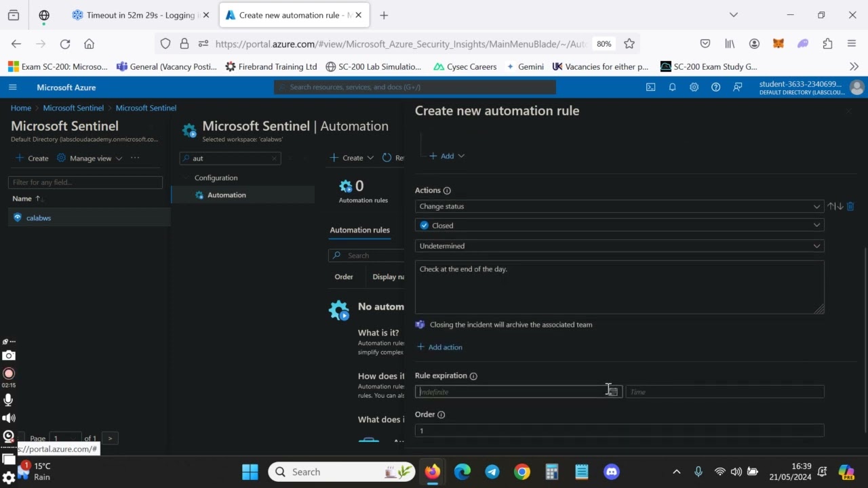This screenshot has height=488, width=868.
Task: Open recorder settings gear icon
Action: [x=9, y=478]
